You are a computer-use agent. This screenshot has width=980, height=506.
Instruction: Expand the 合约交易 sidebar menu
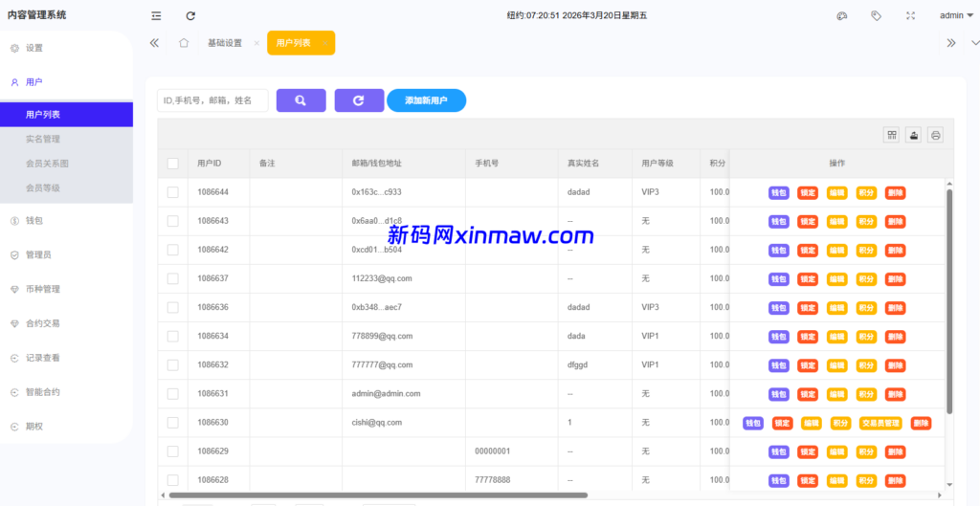click(66, 323)
